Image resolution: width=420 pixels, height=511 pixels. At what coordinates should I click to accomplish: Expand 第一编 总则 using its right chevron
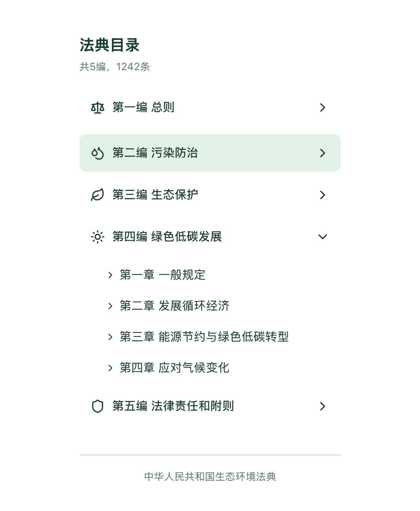tap(323, 107)
